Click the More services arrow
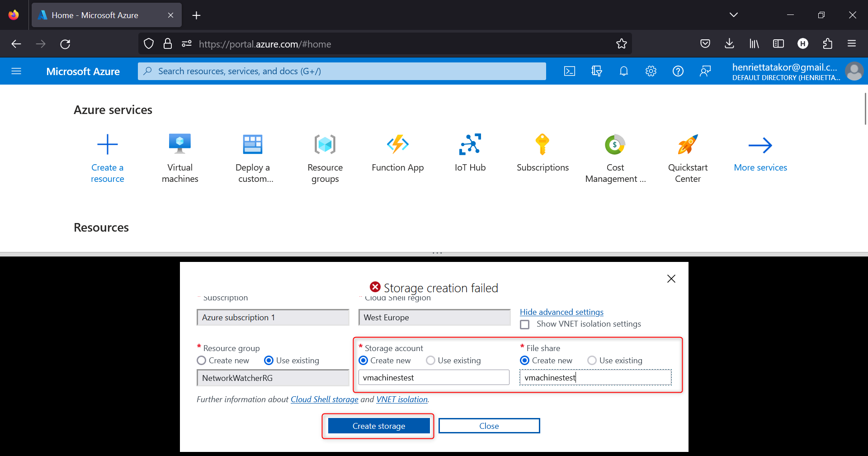The width and height of the screenshot is (868, 456). tap(760, 145)
